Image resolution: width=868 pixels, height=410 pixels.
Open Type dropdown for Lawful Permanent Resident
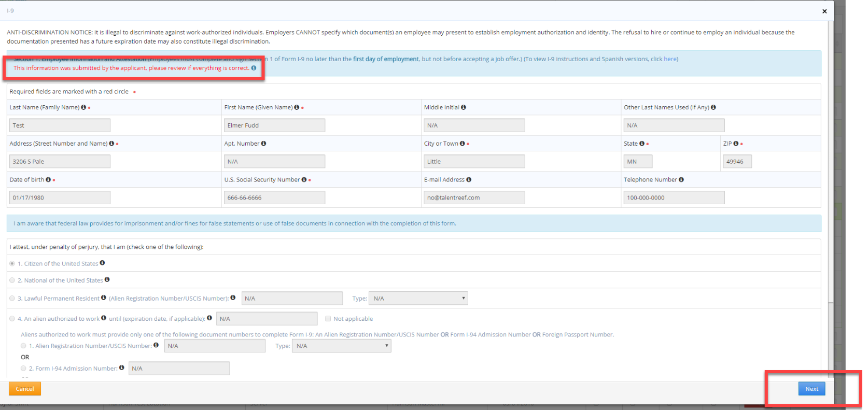click(x=418, y=299)
